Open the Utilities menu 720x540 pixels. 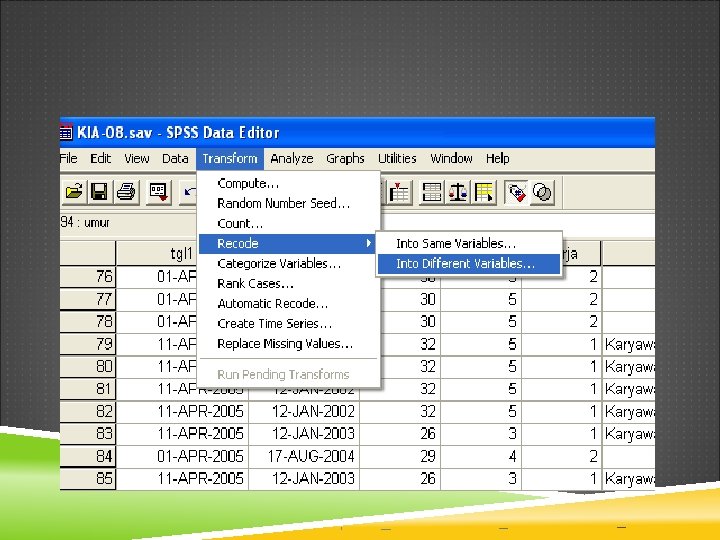397,158
